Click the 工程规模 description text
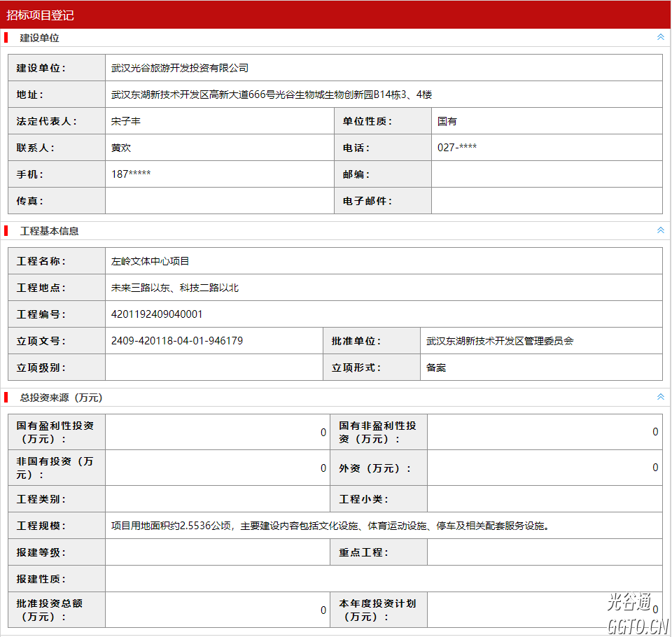This screenshot has height=637, width=672. click(330, 526)
